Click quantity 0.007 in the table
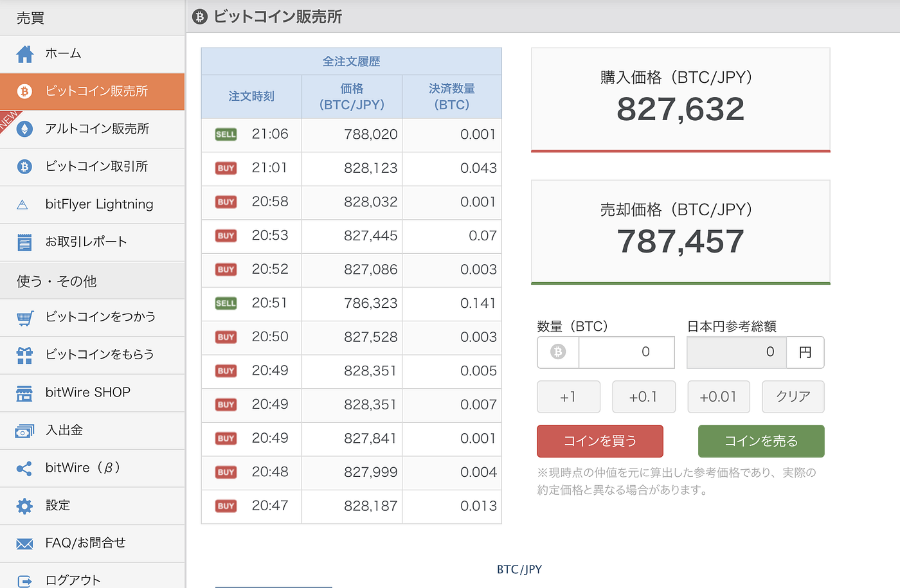 click(x=478, y=405)
